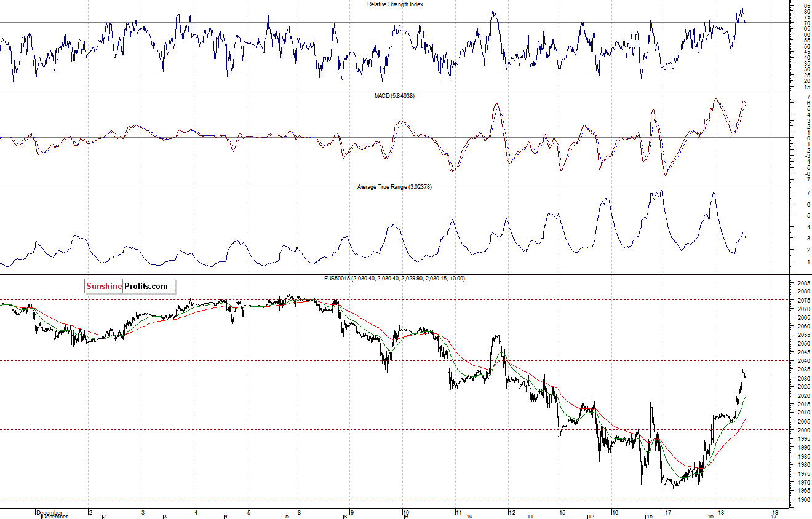Click the 1 label on Average True Range axis
812x519 pixels.
[x=807, y=262]
